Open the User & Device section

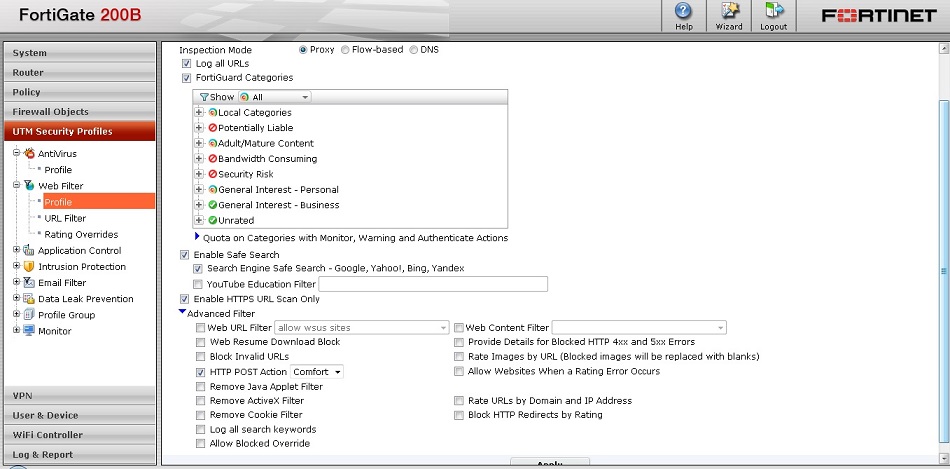coord(80,415)
